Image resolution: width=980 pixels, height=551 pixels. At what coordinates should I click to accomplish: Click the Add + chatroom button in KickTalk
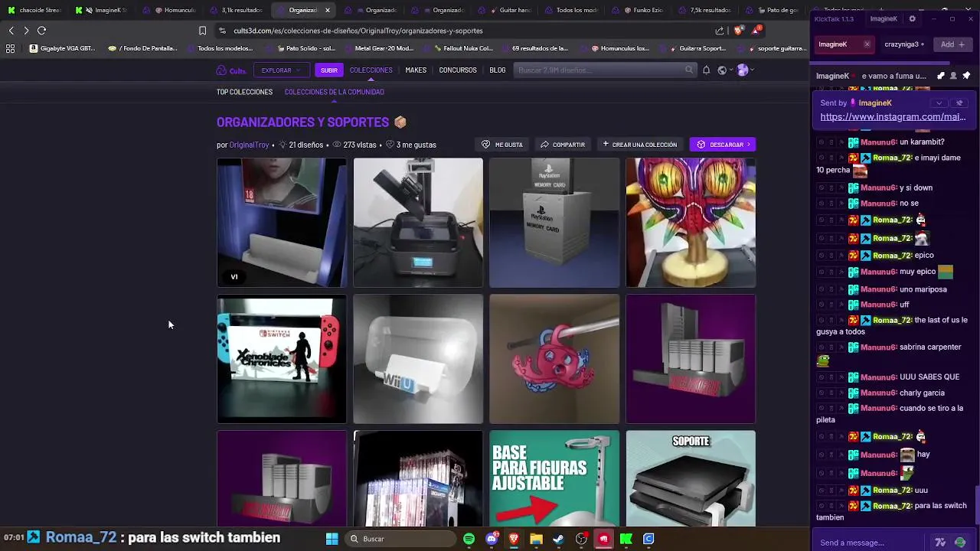(x=952, y=44)
